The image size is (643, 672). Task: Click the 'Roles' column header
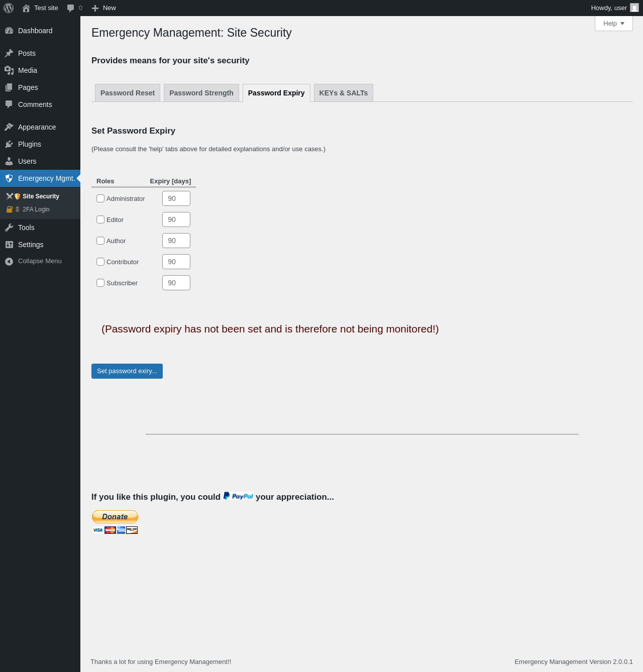105,181
